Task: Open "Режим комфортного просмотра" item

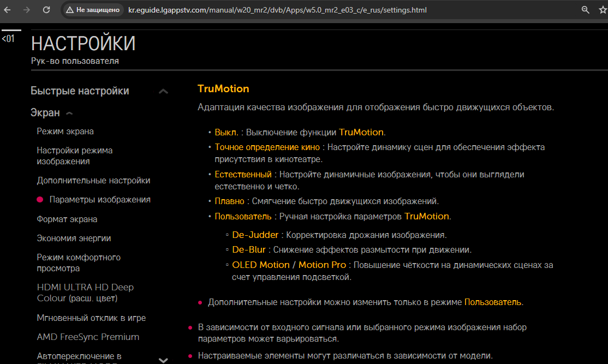Action: [79, 262]
